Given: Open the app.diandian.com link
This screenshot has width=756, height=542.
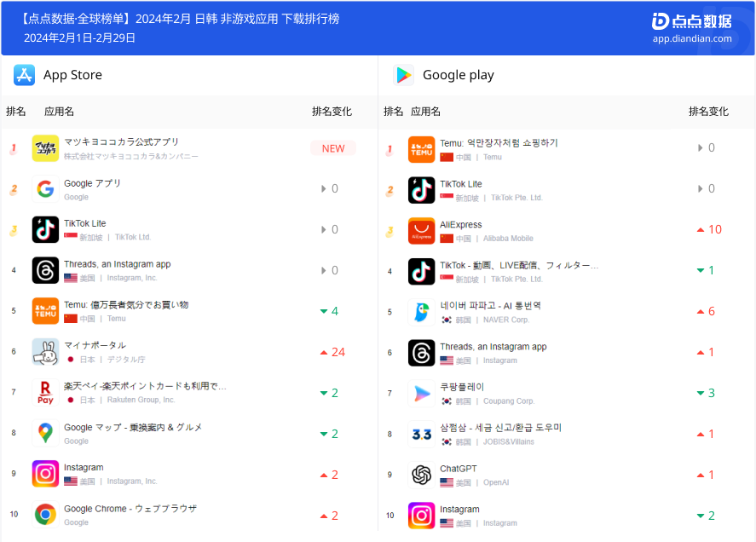Looking at the screenshot, I should 692,38.
